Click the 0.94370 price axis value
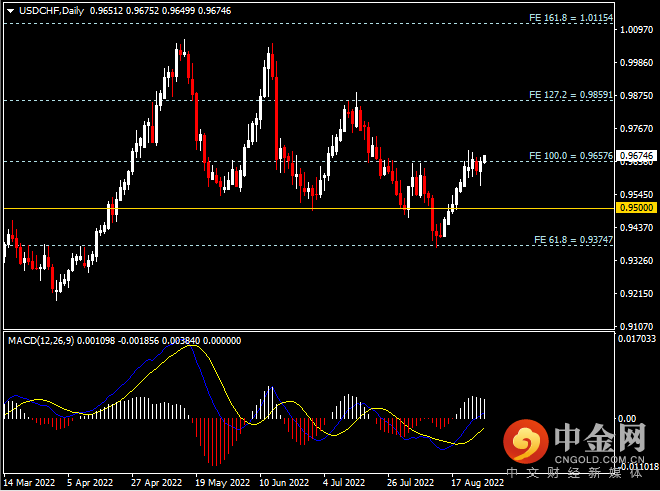Viewport: 660px width, 491px height. tap(636, 227)
